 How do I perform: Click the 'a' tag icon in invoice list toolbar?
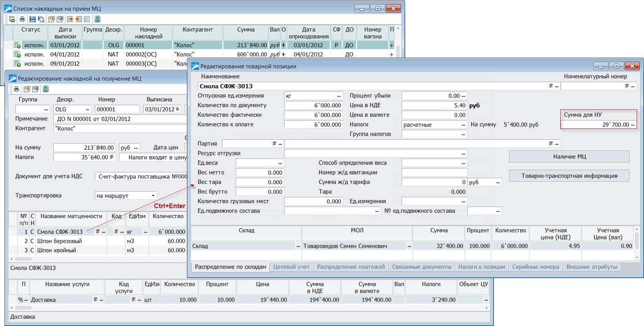point(60,19)
